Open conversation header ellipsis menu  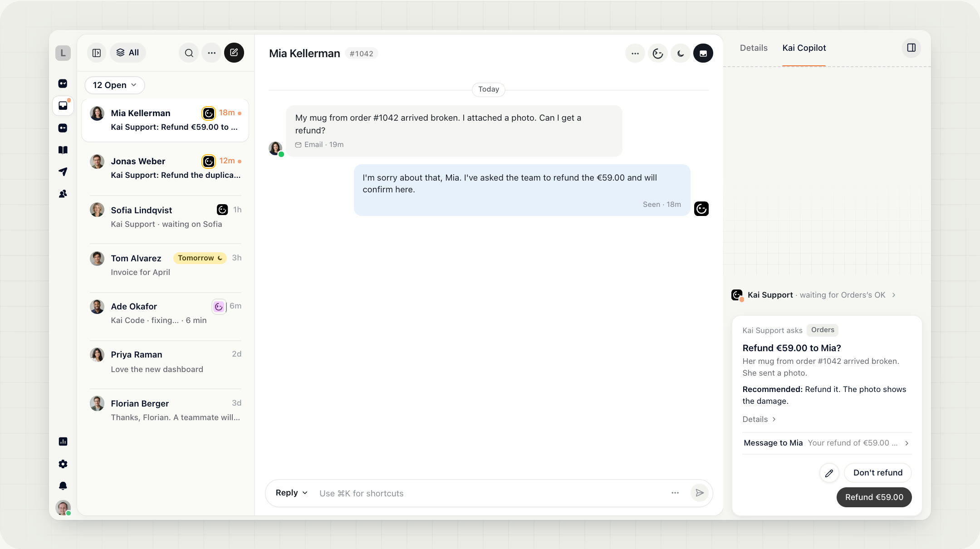pyautogui.click(x=635, y=54)
